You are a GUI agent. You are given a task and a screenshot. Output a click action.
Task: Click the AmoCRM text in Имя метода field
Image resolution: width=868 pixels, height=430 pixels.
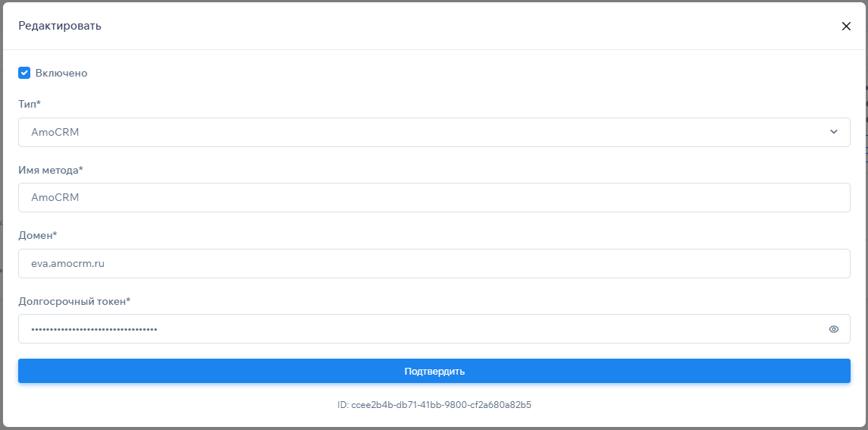[x=55, y=197]
